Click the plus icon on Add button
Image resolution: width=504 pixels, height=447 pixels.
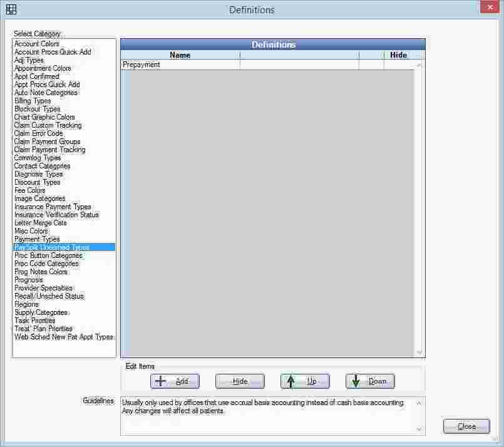click(161, 381)
